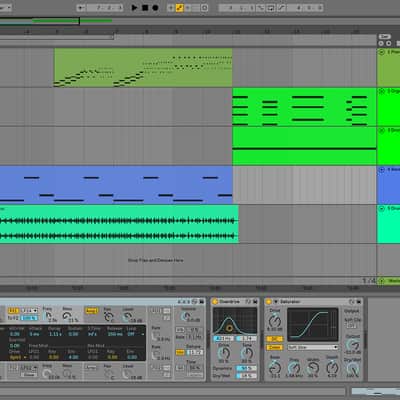400x400 pixels.
Task: Unfold the blue fourth track header
Action: tap(382, 170)
